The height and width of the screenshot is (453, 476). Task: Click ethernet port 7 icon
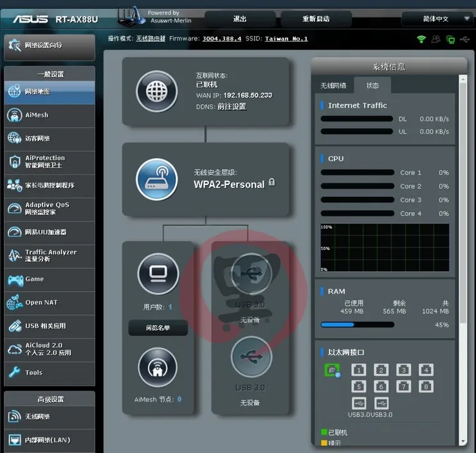pyautogui.click(x=404, y=386)
